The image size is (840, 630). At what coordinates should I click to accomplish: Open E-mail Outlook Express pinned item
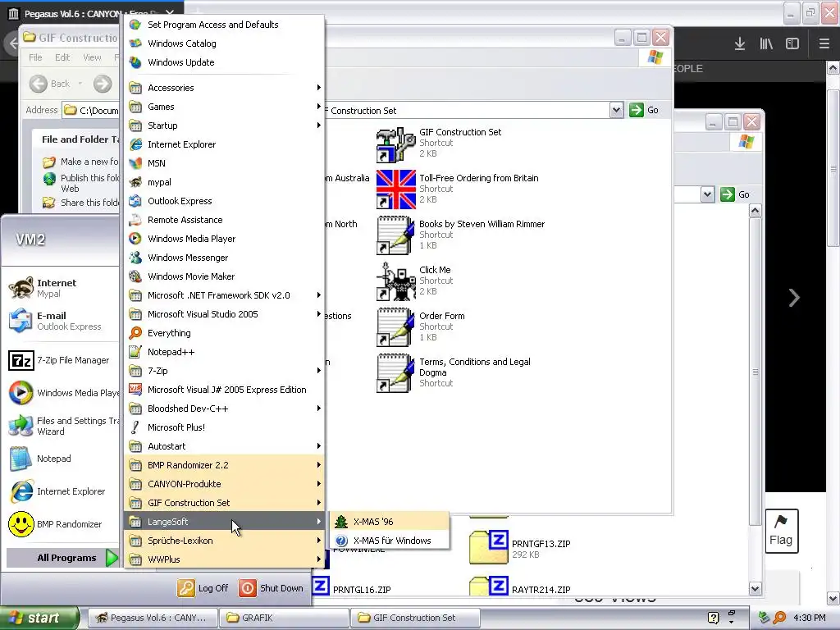60,321
